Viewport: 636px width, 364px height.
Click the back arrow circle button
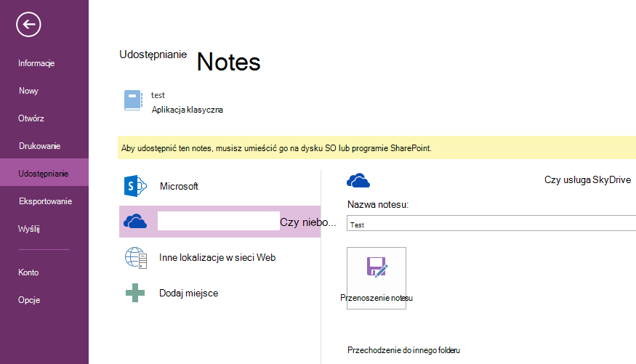(28, 24)
